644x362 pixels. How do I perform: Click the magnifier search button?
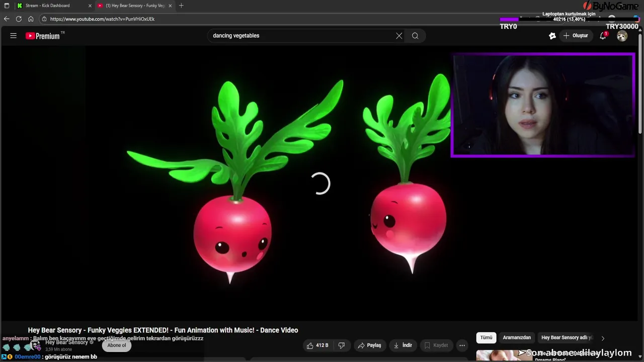coord(415,36)
